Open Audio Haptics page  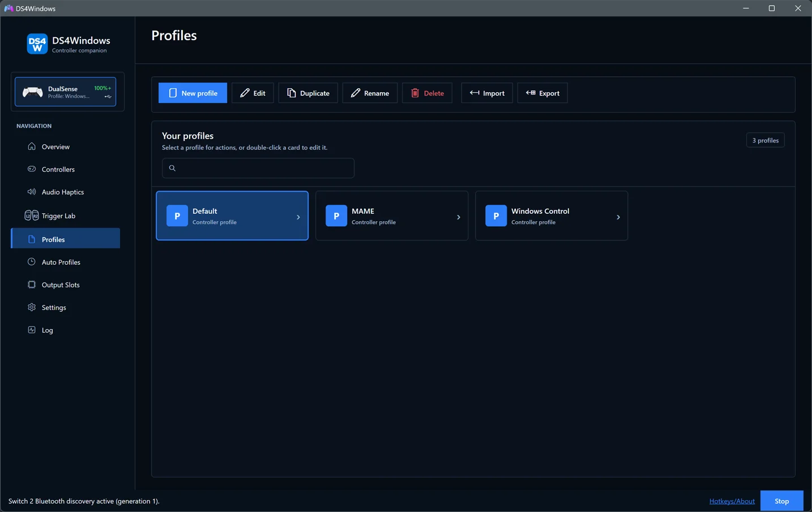point(66,192)
